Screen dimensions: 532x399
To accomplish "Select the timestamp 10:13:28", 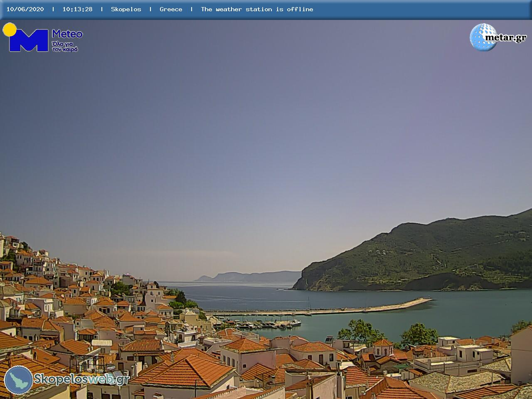I will [x=77, y=9].
